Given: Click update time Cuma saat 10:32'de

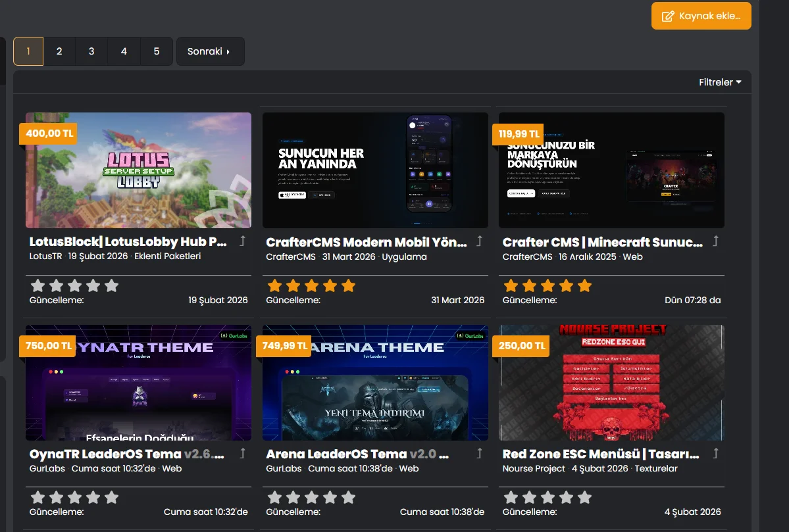Looking at the screenshot, I should click(206, 512).
